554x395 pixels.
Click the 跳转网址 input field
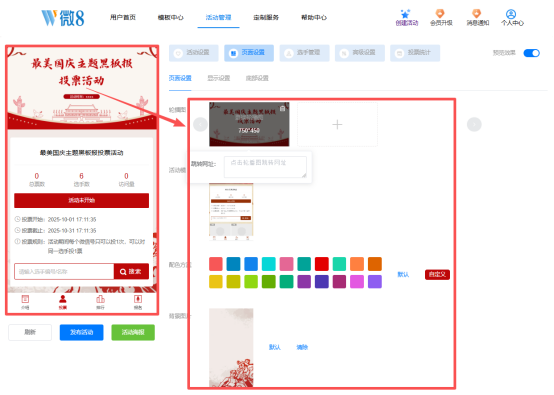tap(265, 167)
